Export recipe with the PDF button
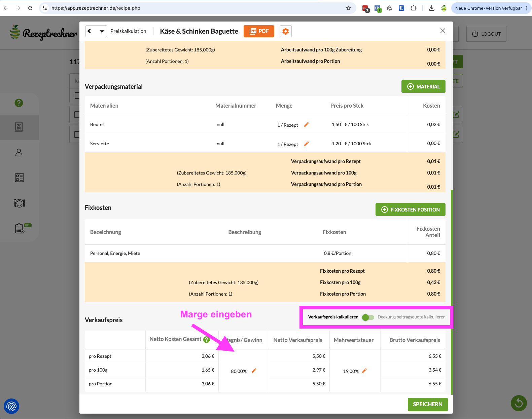532x419 pixels. click(259, 31)
